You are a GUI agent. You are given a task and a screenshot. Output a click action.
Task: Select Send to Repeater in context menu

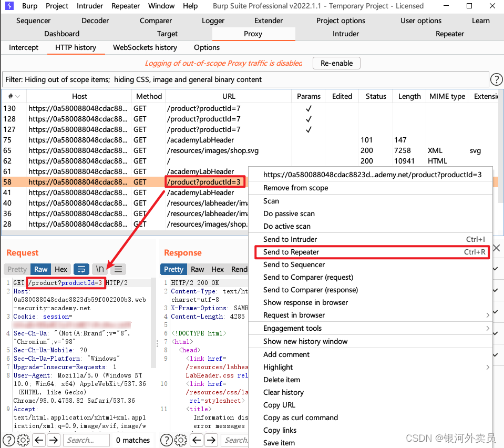372,252
